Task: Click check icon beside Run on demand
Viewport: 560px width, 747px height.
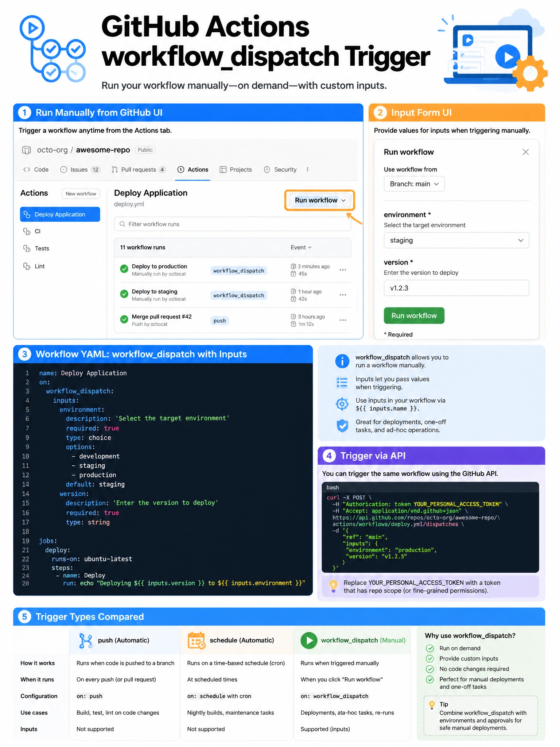Action: point(430,648)
